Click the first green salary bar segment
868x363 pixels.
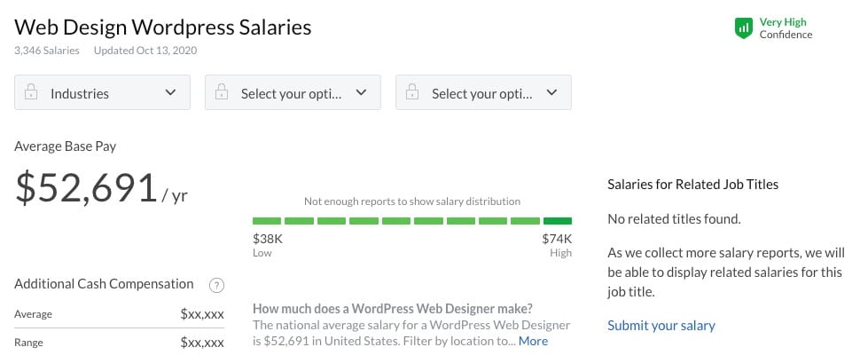coord(267,221)
